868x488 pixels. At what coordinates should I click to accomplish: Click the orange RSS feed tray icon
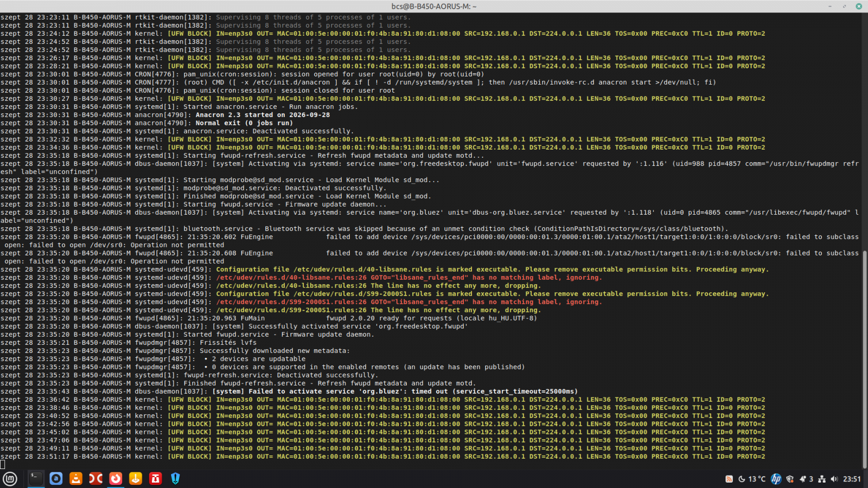pos(729,479)
